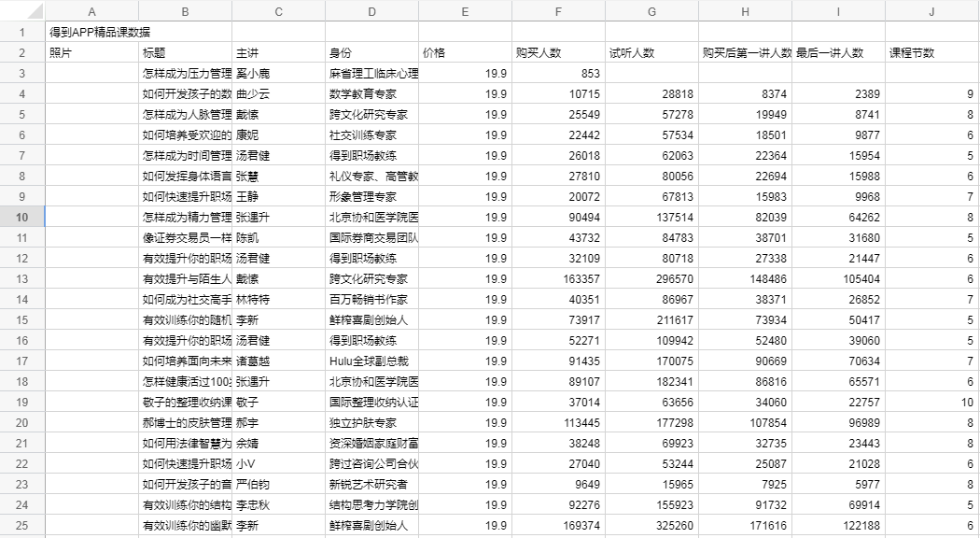This screenshot has height=538, width=980.
Task: Select cell with value 28818
Action: pos(651,93)
